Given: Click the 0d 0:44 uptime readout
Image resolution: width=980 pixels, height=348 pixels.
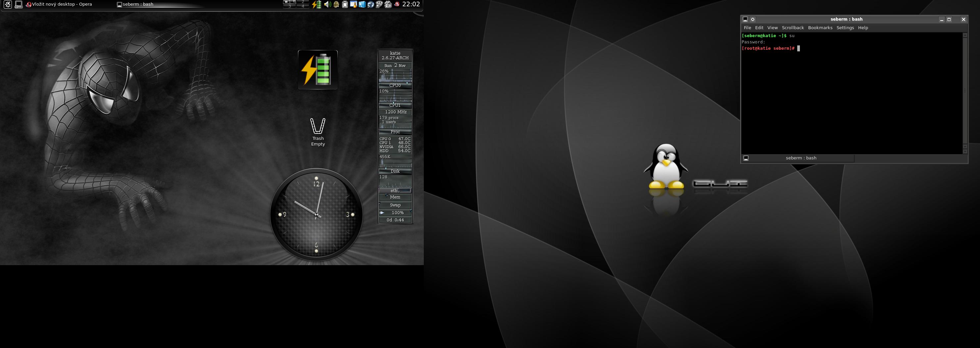Looking at the screenshot, I should [x=395, y=220].
